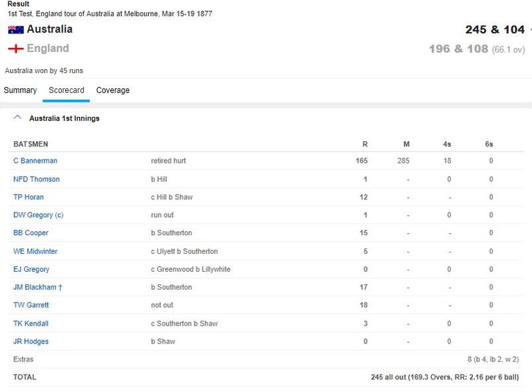Select DW Gregory (c) link

point(39,215)
